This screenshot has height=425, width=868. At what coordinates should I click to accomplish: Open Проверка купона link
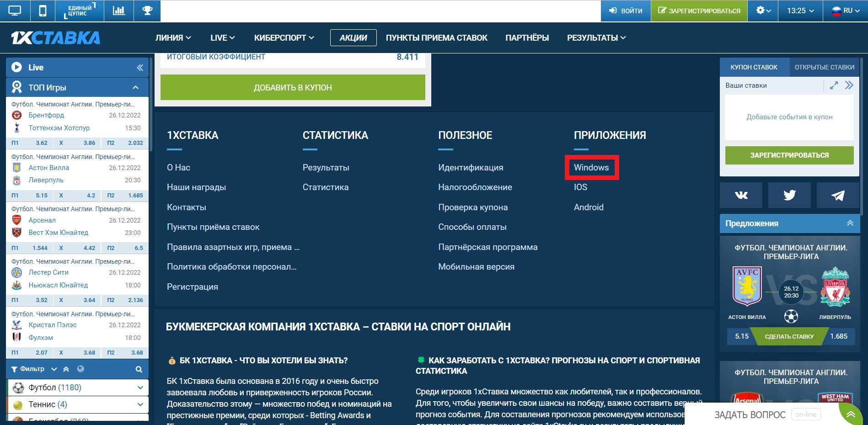(473, 207)
